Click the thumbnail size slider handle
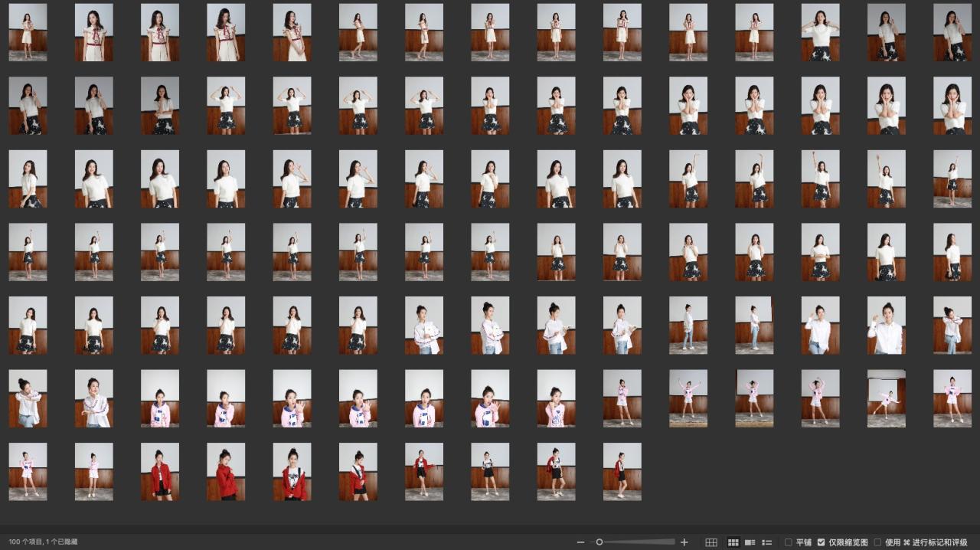This screenshot has width=980, height=550. click(x=599, y=542)
